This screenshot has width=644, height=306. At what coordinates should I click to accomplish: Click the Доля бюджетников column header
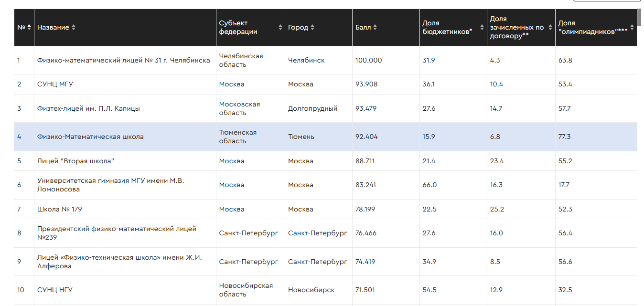(x=453, y=27)
